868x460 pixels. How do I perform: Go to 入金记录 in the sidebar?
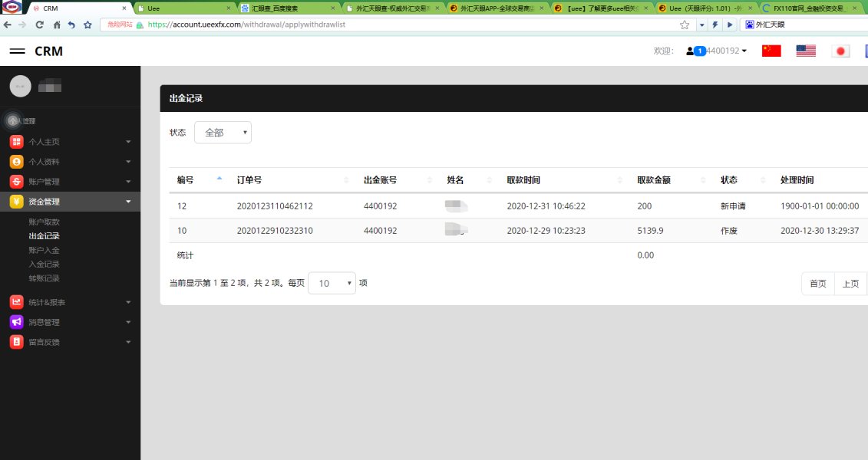(x=44, y=264)
